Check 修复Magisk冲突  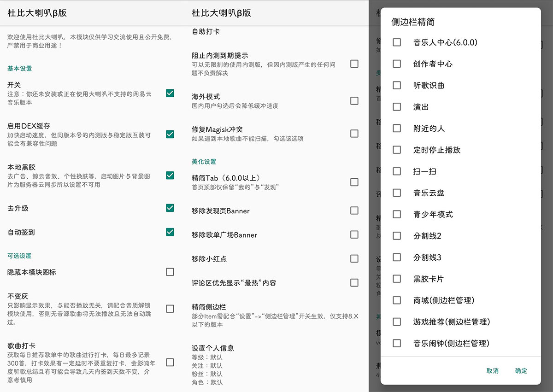(x=354, y=134)
